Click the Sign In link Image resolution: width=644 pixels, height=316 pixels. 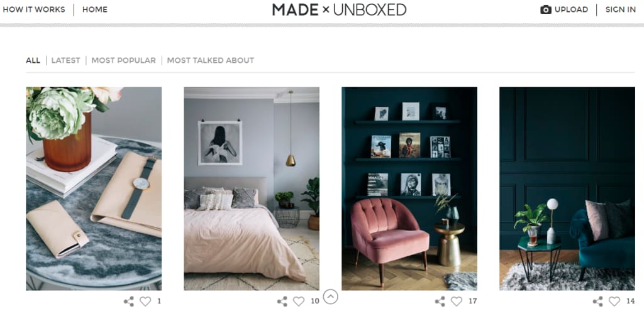click(x=621, y=9)
